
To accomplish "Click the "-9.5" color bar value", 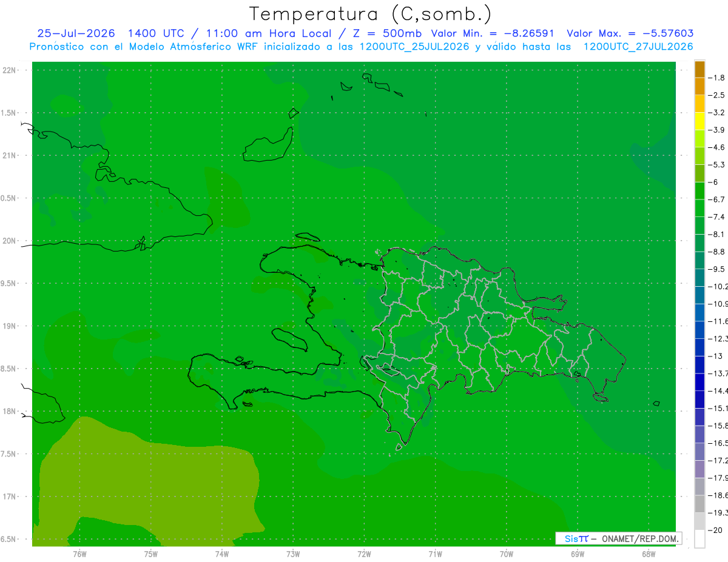I will [716, 269].
